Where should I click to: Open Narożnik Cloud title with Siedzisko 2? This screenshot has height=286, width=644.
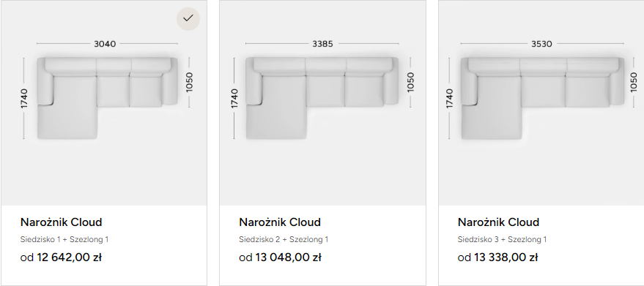point(280,222)
